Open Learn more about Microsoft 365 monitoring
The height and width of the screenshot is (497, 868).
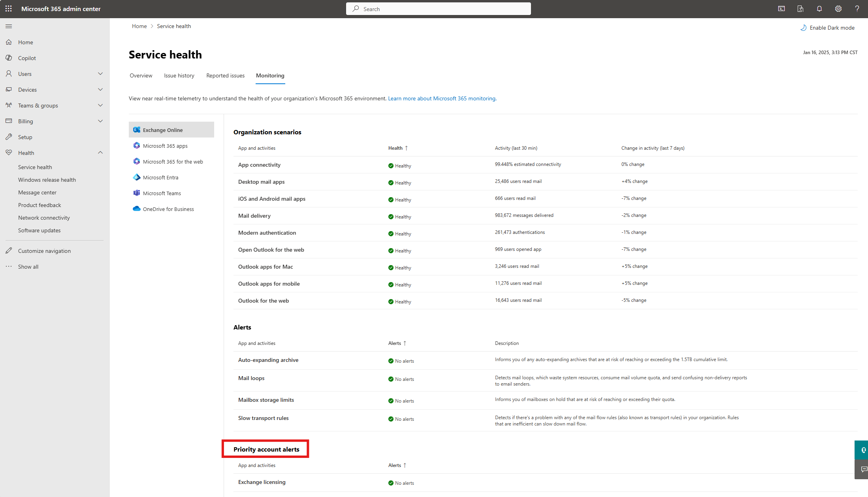442,98
